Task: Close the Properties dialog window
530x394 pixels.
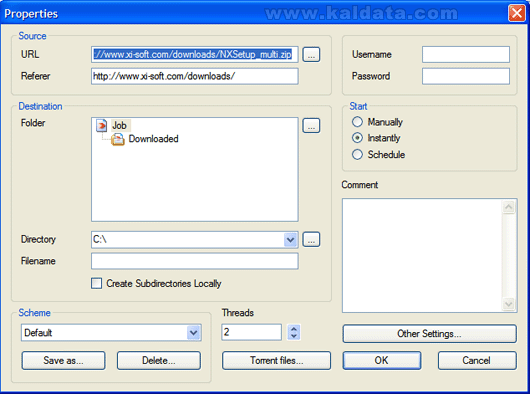Action: (517, 14)
